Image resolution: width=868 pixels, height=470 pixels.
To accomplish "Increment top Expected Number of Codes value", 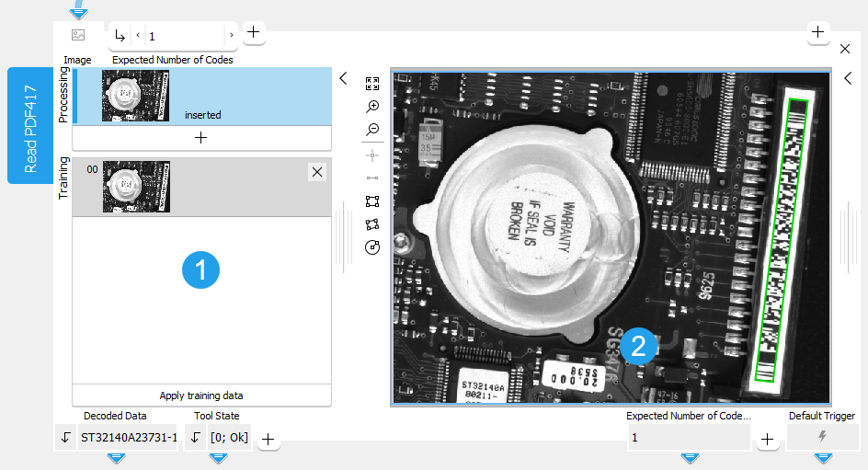I will [231, 36].
